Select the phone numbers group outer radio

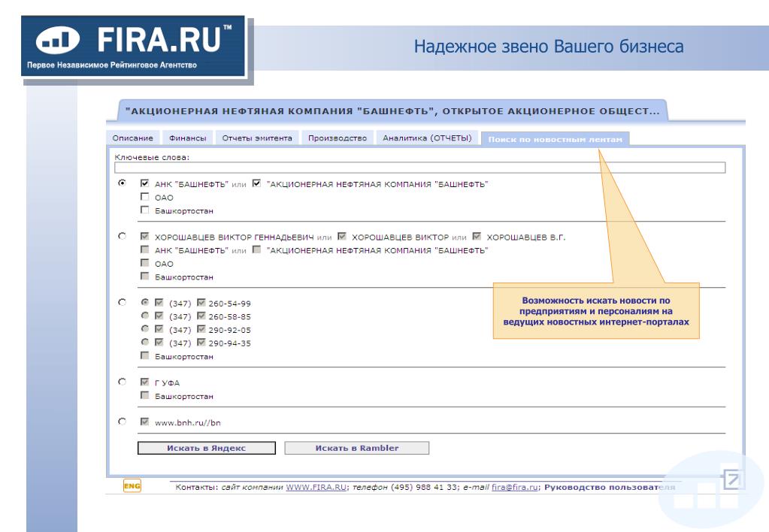(x=122, y=302)
